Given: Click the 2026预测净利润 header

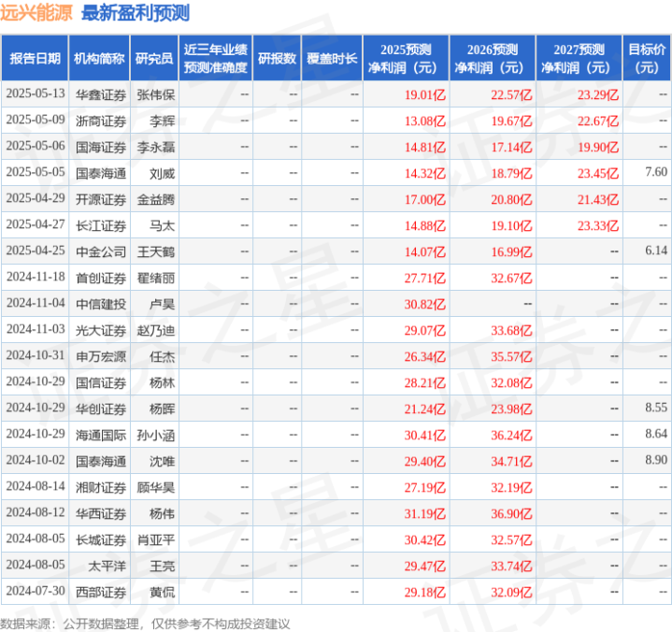Looking at the screenshot, I should coord(493,58).
